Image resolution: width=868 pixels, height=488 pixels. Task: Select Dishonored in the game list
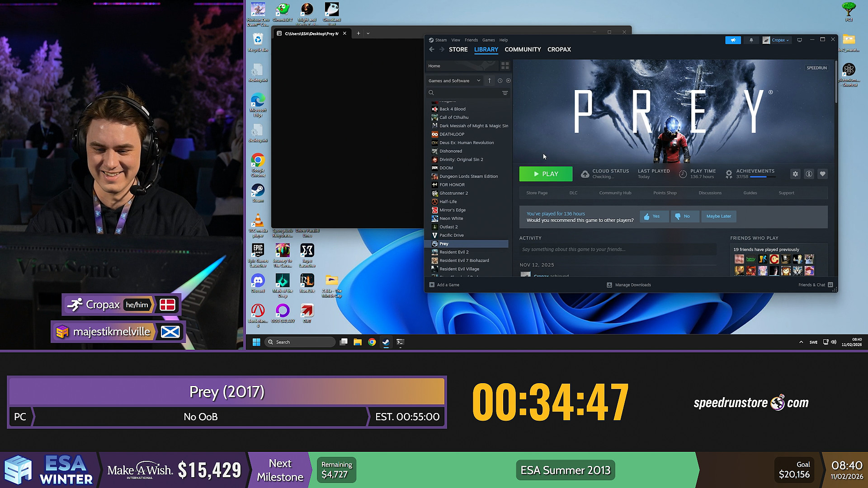click(x=450, y=151)
